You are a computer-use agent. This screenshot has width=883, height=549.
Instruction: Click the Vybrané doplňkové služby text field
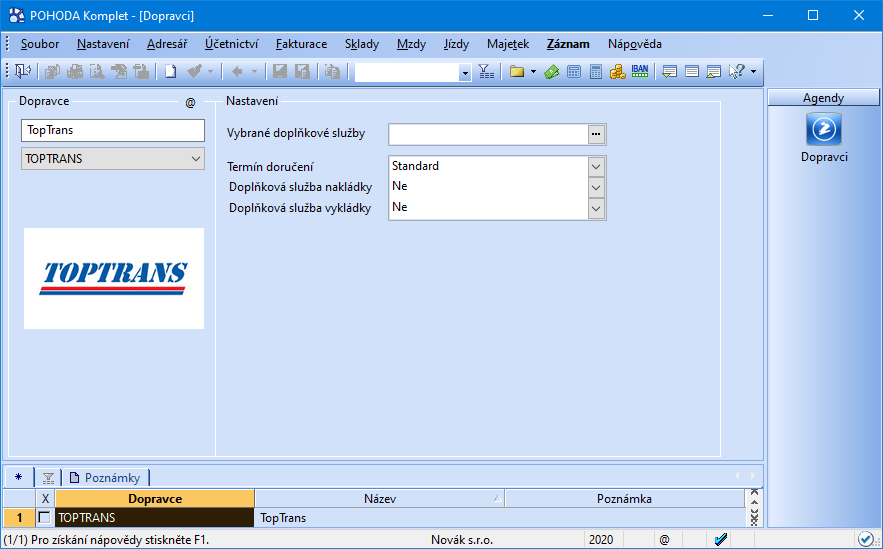pos(488,134)
